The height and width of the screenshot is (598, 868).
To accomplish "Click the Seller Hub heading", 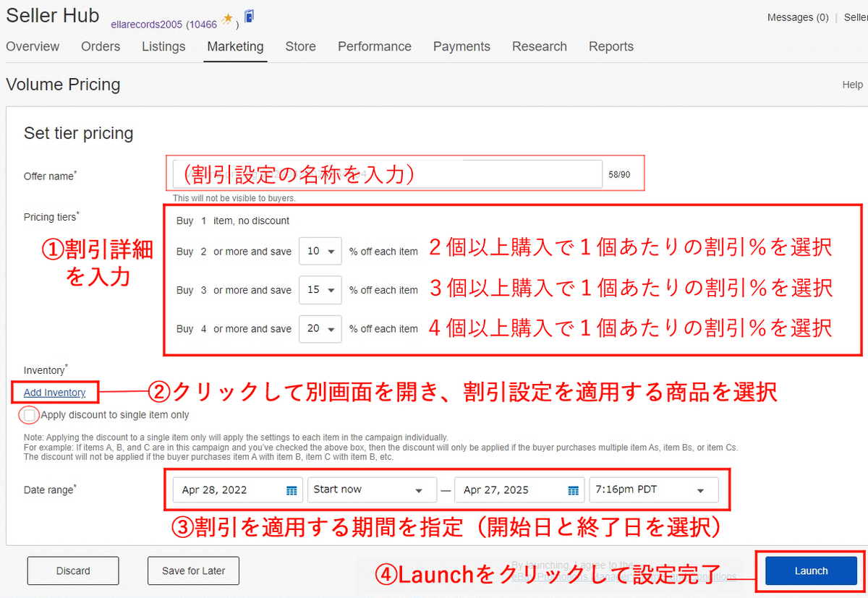I will (x=52, y=16).
